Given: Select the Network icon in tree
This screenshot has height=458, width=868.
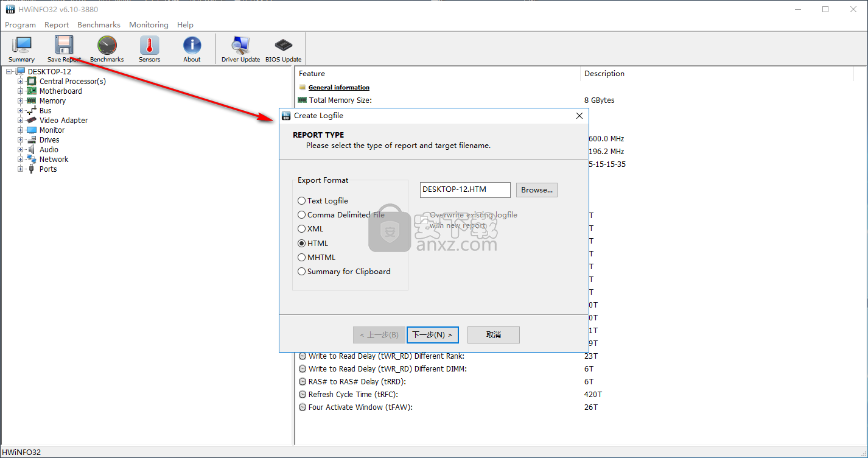Looking at the screenshot, I should [x=32, y=159].
